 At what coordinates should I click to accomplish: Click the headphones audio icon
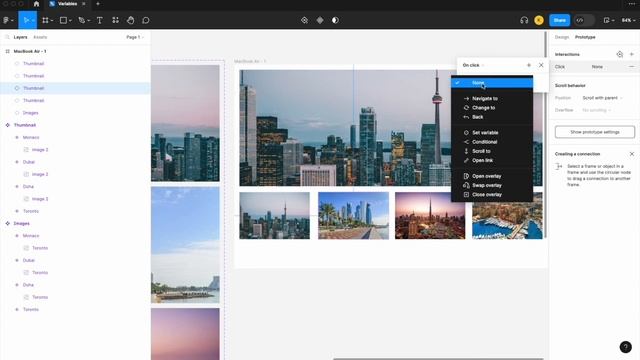pyautogui.click(x=524, y=20)
